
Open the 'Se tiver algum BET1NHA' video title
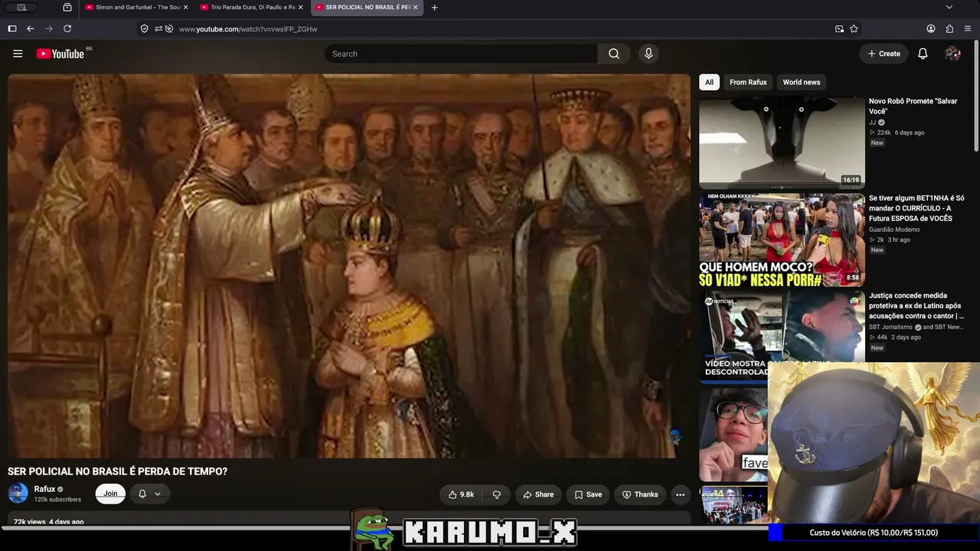coord(916,208)
